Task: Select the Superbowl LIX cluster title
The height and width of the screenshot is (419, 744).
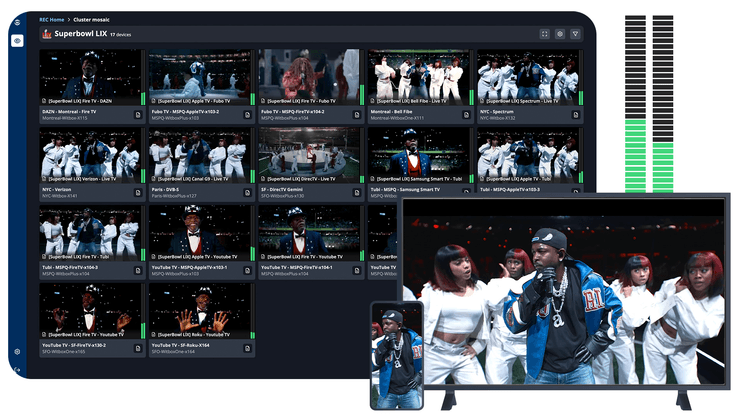Action: (81, 34)
